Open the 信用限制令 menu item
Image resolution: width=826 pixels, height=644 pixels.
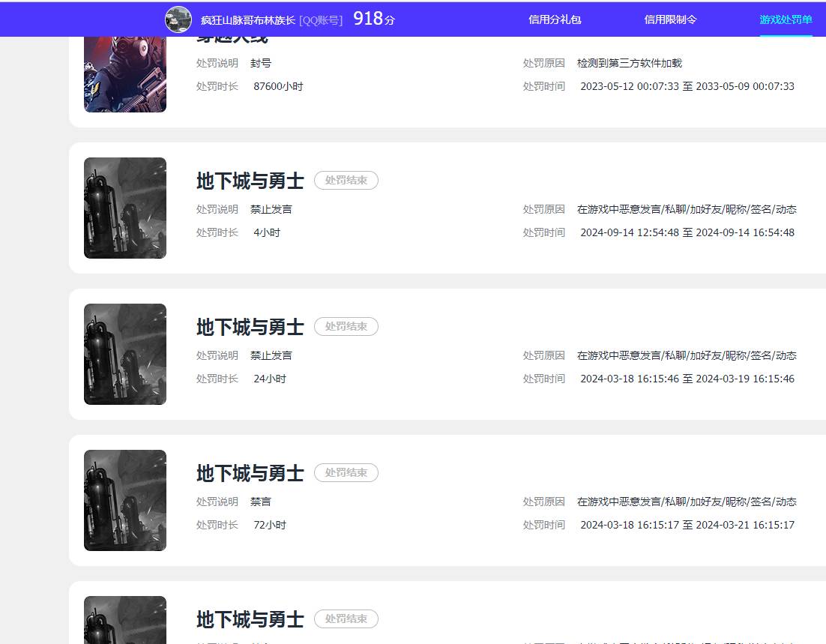point(669,19)
